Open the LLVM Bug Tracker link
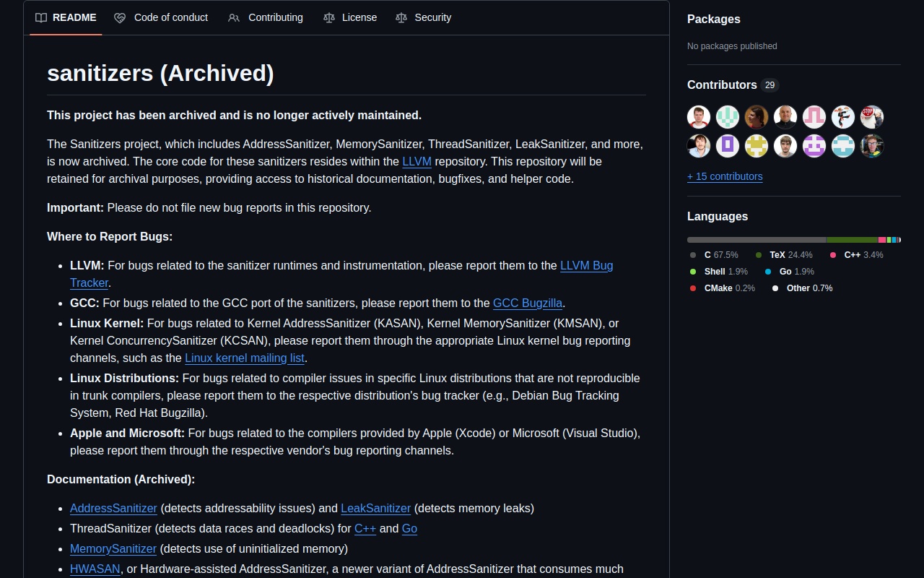The width and height of the screenshot is (924, 578). click(586, 265)
